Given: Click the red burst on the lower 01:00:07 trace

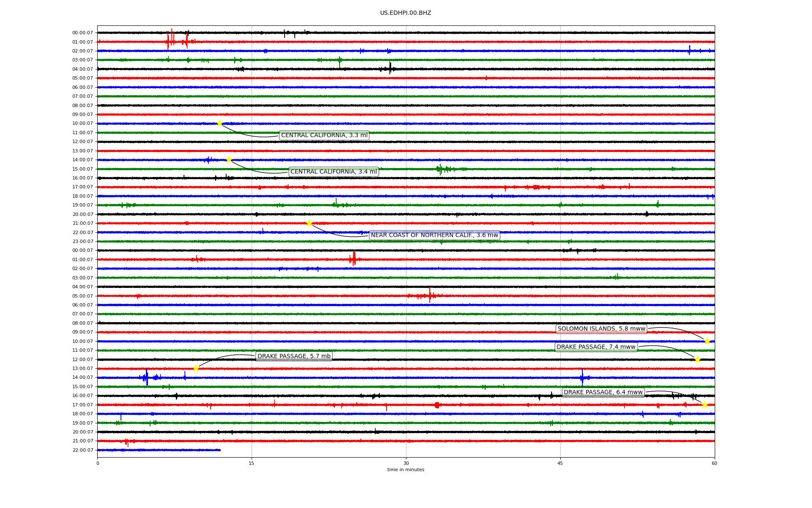Looking at the screenshot, I should click(x=353, y=258).
